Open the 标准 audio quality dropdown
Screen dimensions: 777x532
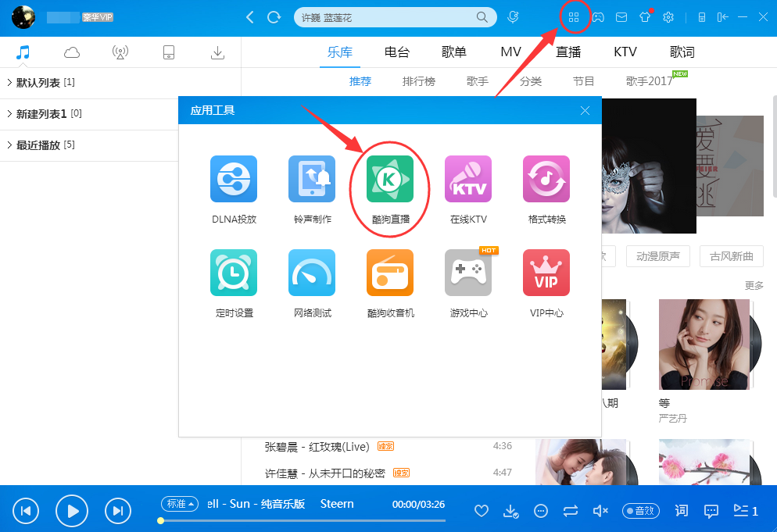click(179, 504)
